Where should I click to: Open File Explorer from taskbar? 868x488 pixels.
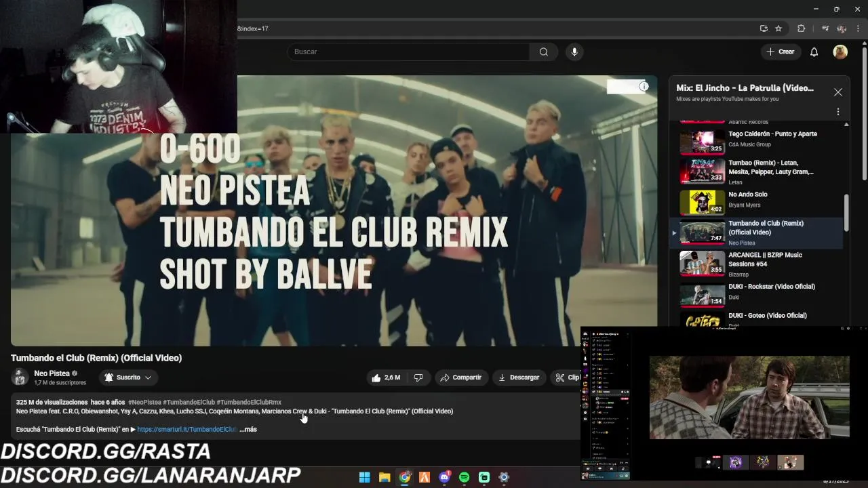point(384,477)
